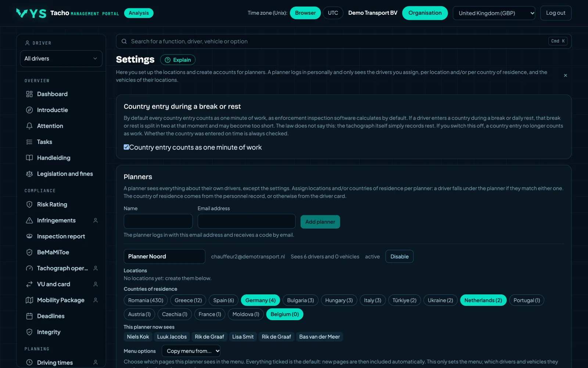The width and height of the screenshot is (588, 368).
Task: Open Dashboard via its grid icon
Action: pos(29,94)
